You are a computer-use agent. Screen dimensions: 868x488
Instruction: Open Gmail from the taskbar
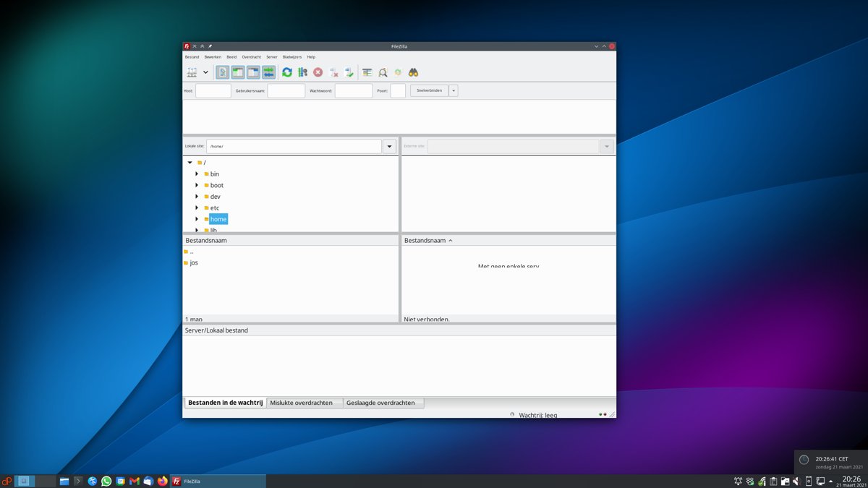134,481
